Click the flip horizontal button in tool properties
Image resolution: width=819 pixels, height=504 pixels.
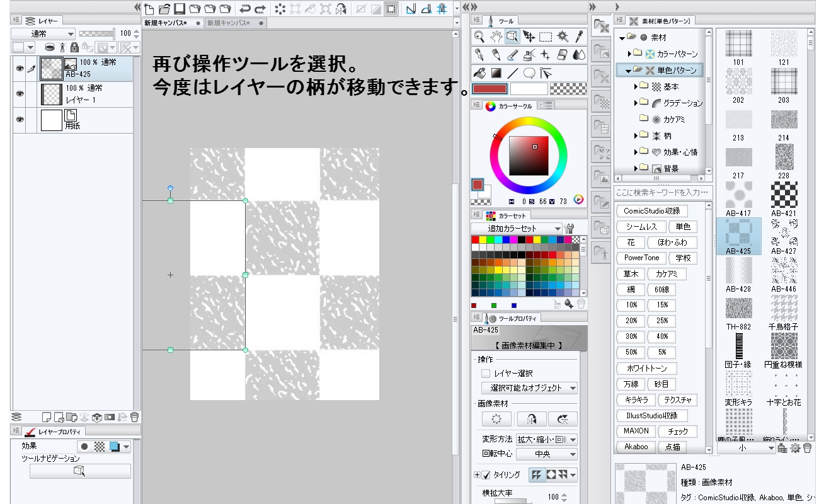[531, 419]
